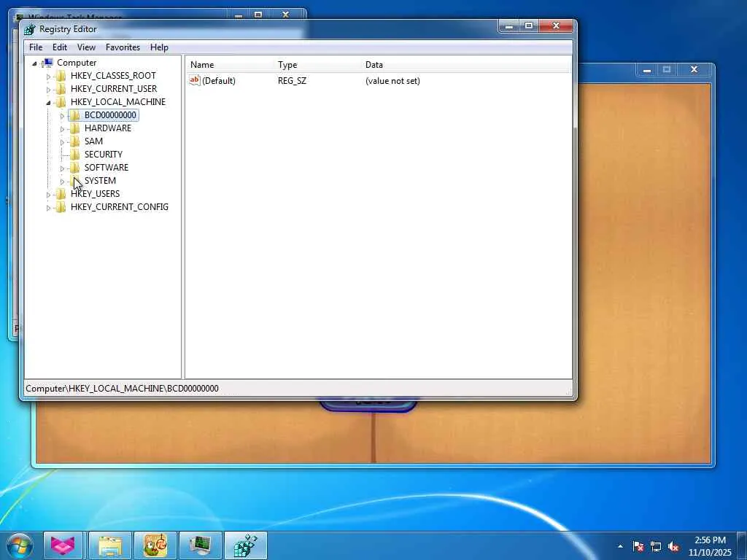
Task: Open the Action Center flag icon
Action: point(638,546)
